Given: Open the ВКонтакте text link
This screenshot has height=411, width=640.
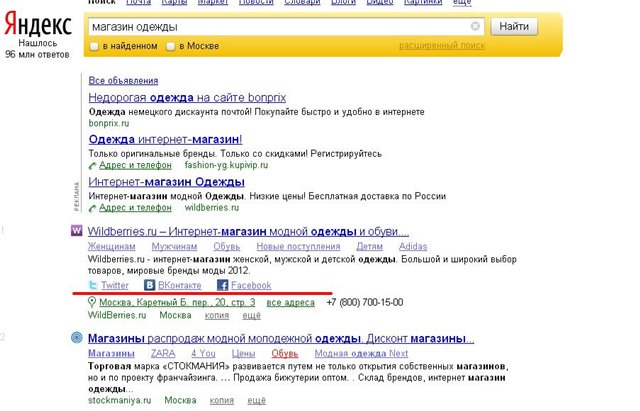Looking at the screenshot, I should pyautogui.click(x=180, y=285).
